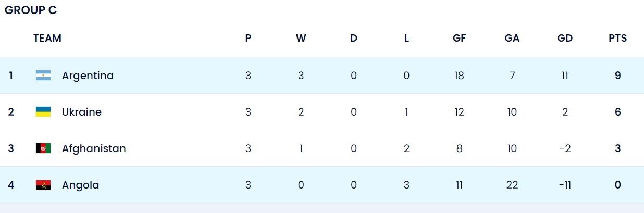Click Argentina's 18 goals for value

(x=459, y=76)
